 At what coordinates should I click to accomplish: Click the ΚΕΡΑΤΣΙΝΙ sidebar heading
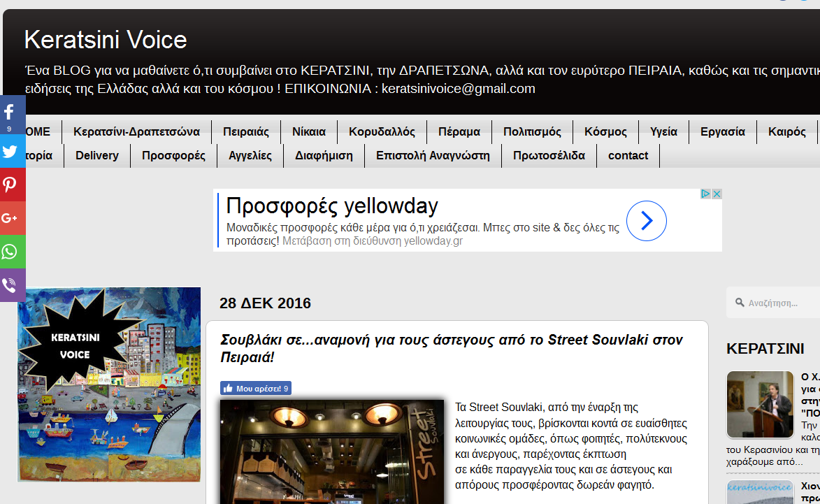(x=765, y=349)
